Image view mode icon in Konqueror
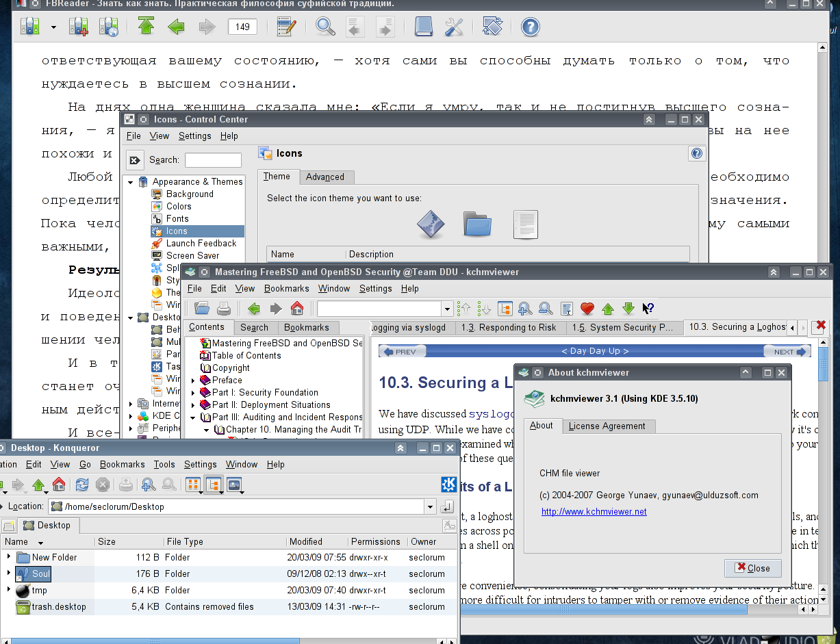Image resolution: width=840 pixels, height=644 pixels. 235,485
